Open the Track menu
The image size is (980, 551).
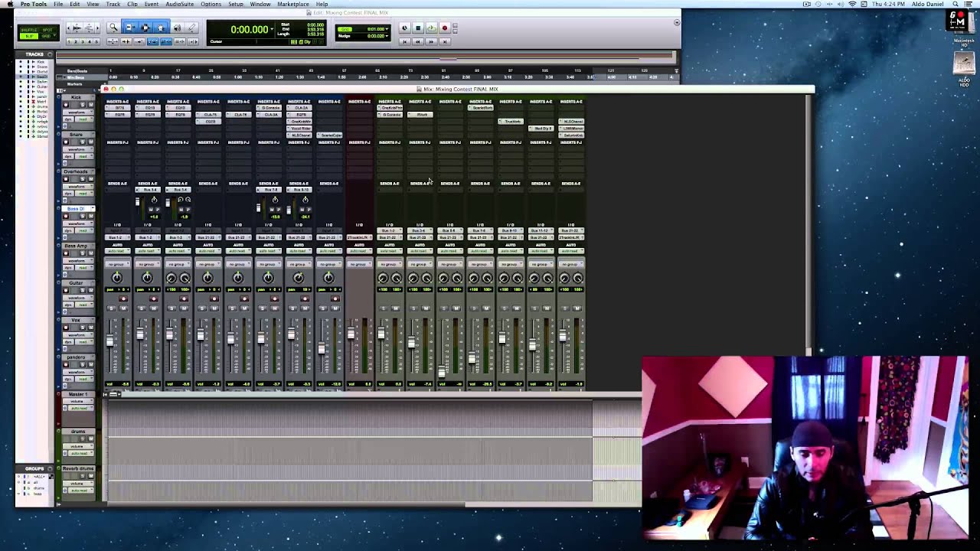[x=113, y=5]
